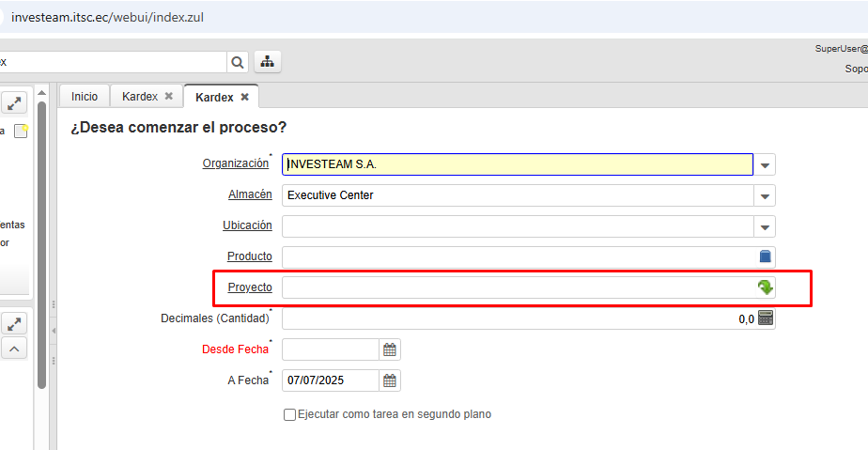Expand the Almacén dropdown
868x450 pixels.
pos(766,195)
